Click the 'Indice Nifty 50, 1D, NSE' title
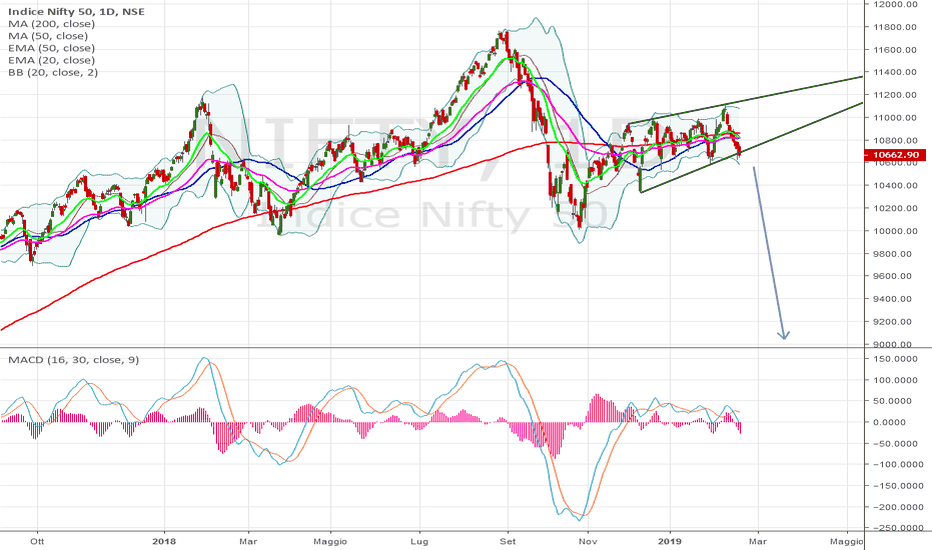The width and height of the screenshot is (932, 550). click(76, 12)
